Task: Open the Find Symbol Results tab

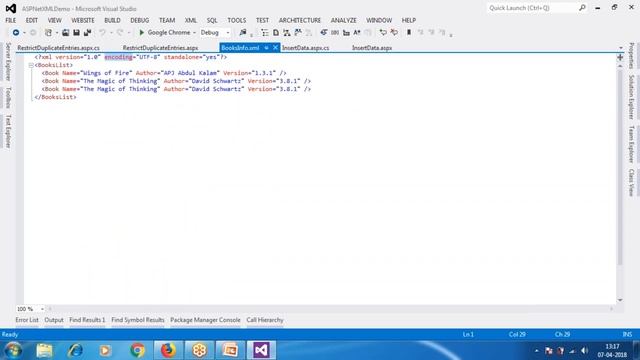Action: point(138,320)
